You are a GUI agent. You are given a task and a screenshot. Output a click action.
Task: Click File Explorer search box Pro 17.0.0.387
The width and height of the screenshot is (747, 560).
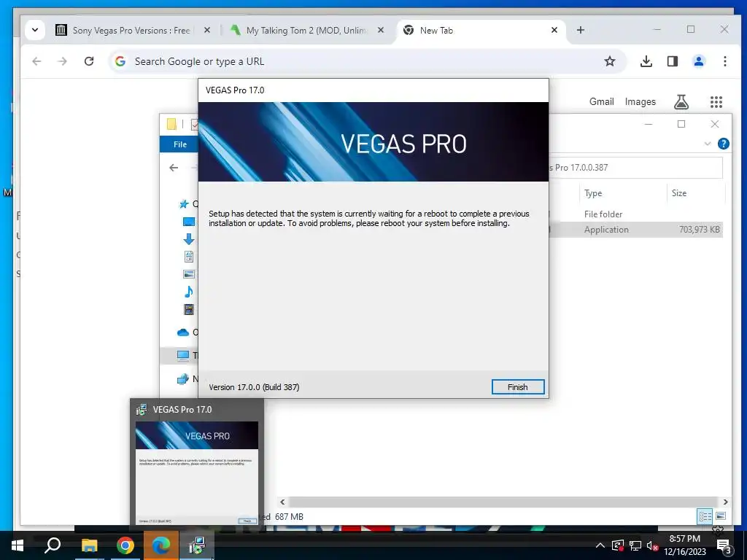coord(635,168)
